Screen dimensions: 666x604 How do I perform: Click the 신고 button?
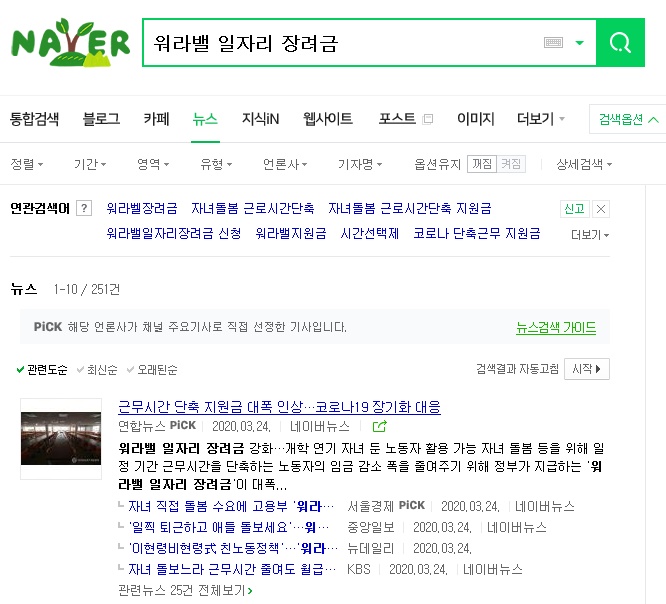point(575,209)
